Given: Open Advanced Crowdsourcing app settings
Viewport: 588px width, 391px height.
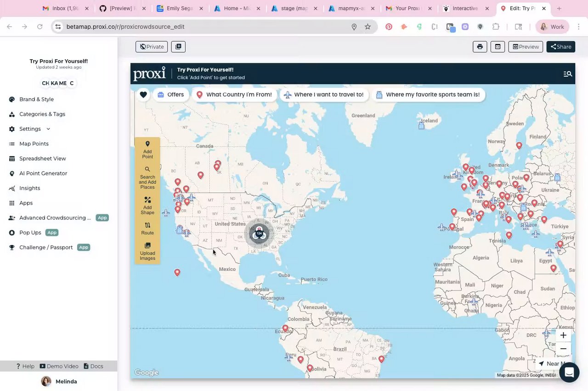Looking at the screenshot, I should 58,218.
